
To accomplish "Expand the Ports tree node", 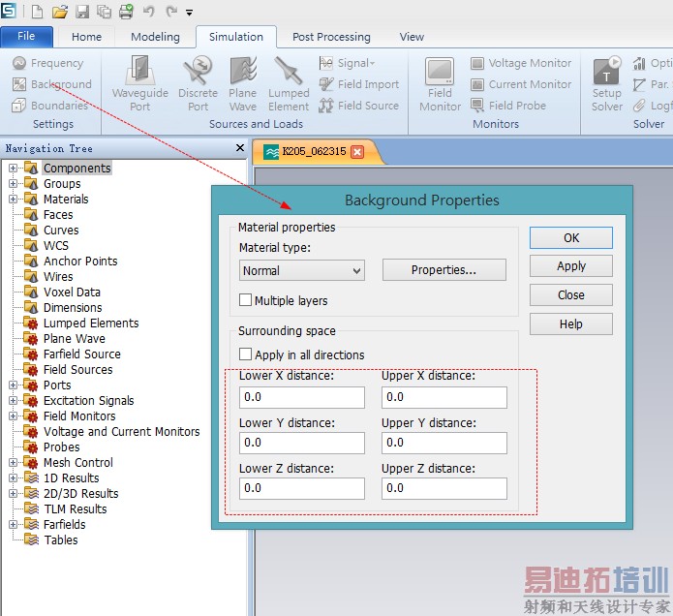I will click(13, 385).
